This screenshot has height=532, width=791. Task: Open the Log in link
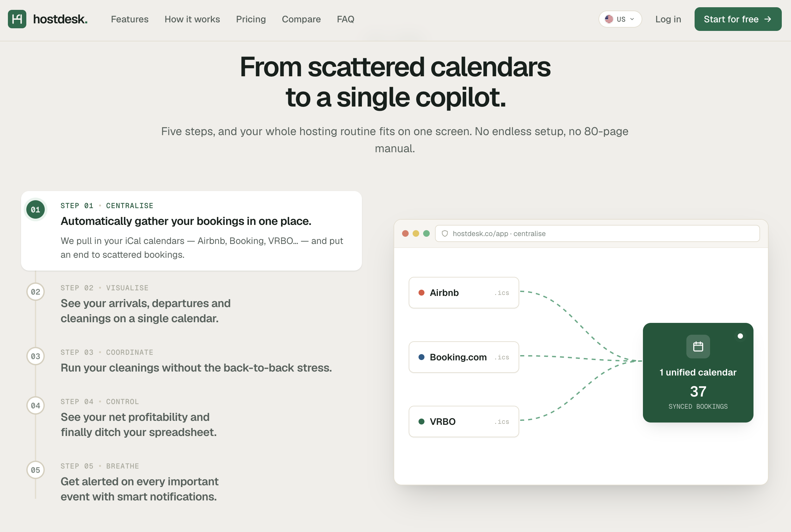[x=668, y=19]
